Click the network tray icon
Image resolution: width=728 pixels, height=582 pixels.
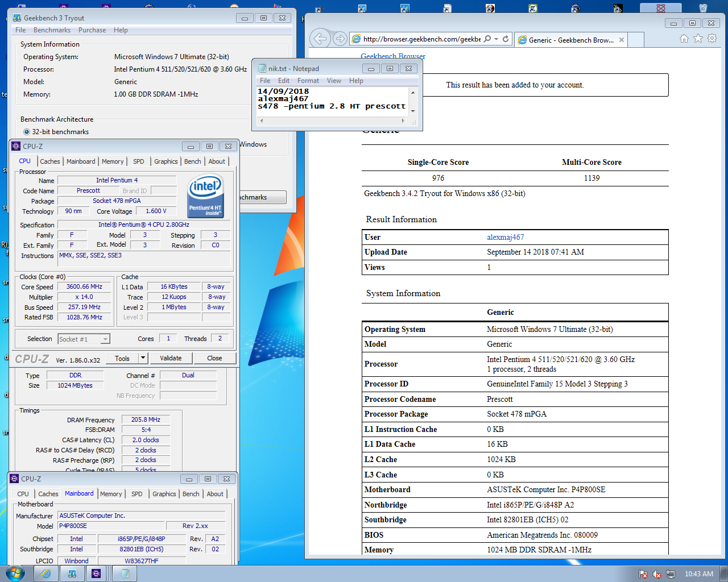(671, 574)
